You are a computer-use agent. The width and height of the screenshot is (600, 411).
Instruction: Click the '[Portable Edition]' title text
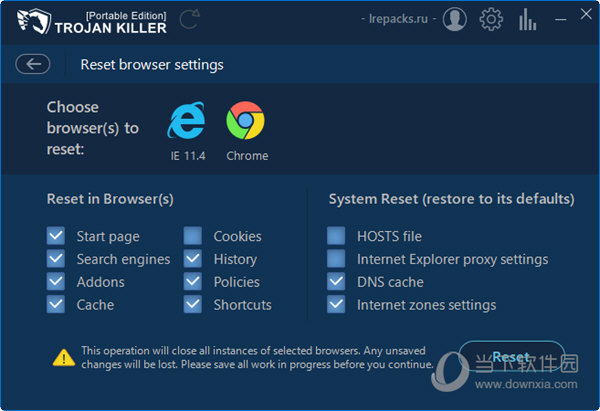point(126,16)
